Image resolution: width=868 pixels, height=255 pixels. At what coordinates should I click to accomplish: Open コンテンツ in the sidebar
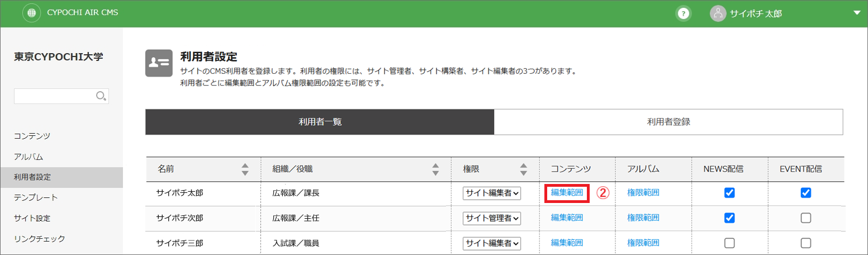32,136
